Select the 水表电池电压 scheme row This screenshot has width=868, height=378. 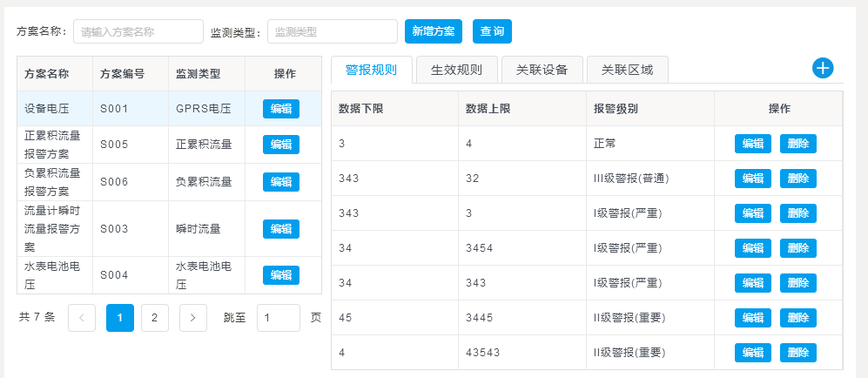54,275
